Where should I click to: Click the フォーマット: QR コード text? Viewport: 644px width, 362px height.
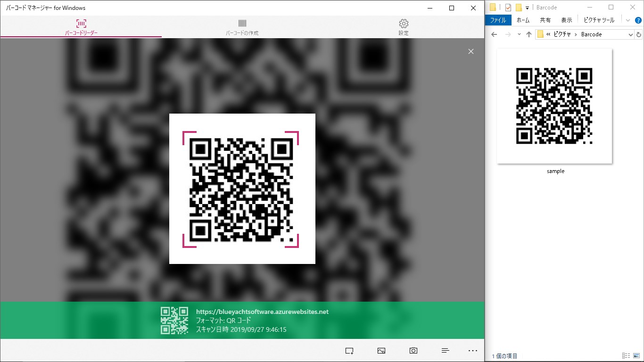pos(223,321)
